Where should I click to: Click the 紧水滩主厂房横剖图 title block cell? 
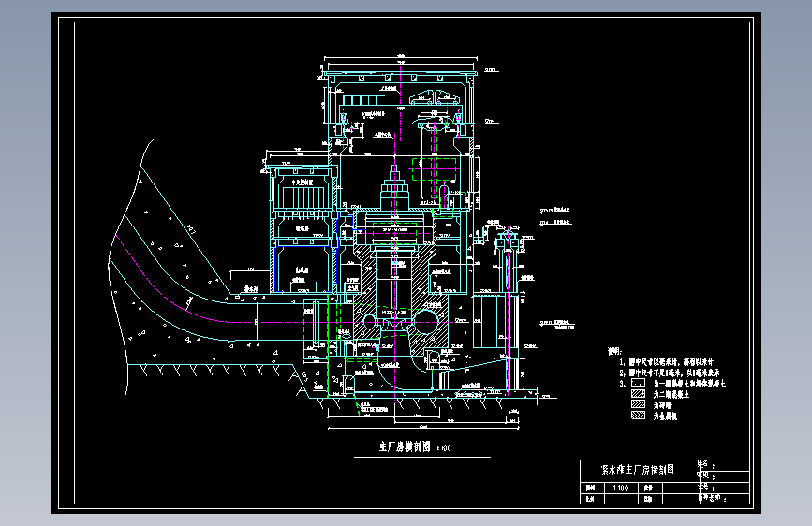(638, 470)
